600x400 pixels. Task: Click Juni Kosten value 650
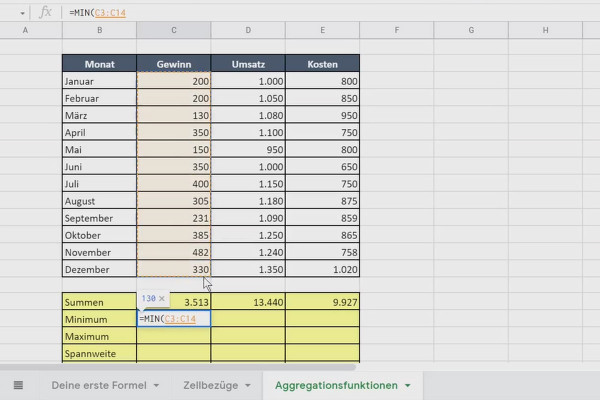[x=323, y=167]
